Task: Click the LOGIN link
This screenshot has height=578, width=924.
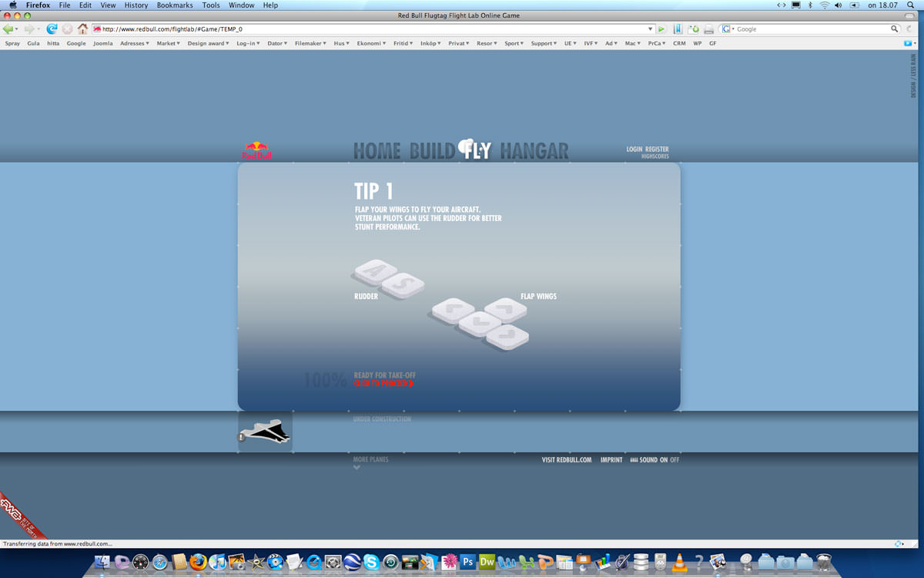Action: click(634, 150)
